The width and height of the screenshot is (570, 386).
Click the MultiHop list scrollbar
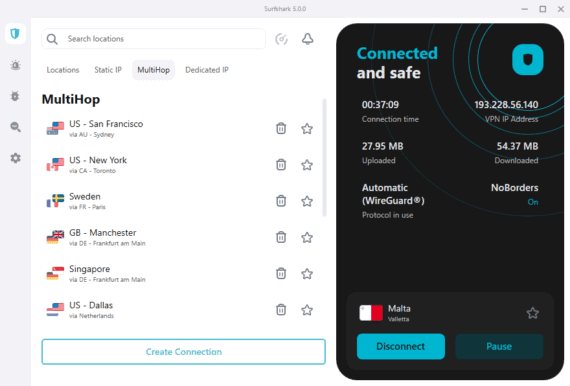tap(324, 157)
